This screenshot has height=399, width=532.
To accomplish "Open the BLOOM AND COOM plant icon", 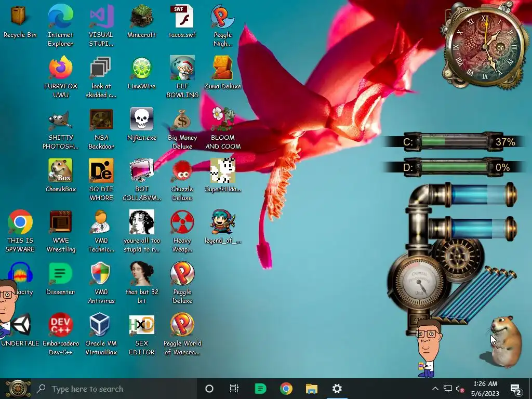I will click(x=222, y=119).
